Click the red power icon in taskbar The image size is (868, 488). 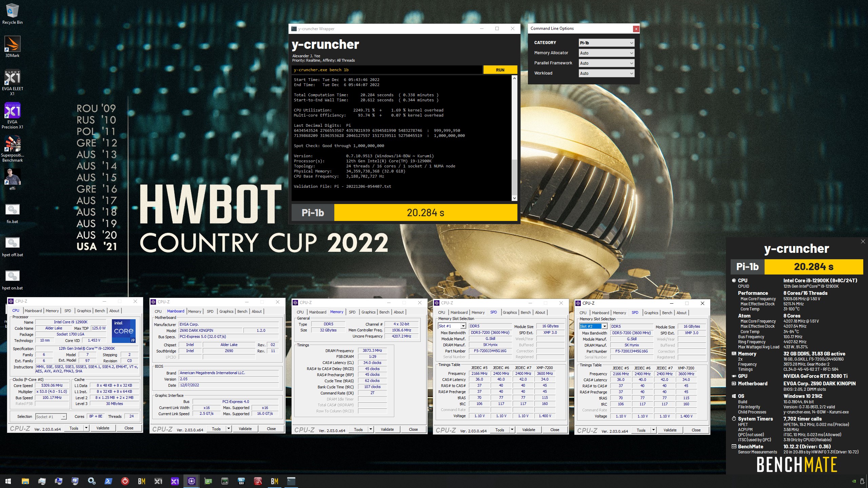(125, 481)
